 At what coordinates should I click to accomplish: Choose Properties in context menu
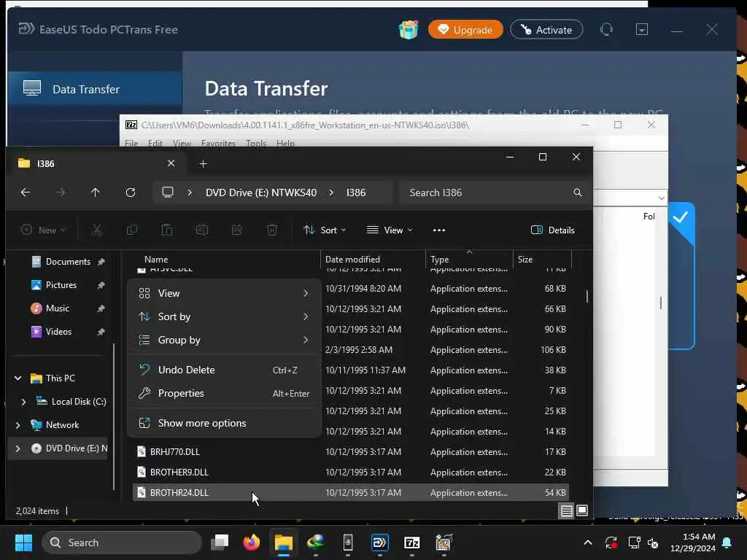tap(224, 393)
